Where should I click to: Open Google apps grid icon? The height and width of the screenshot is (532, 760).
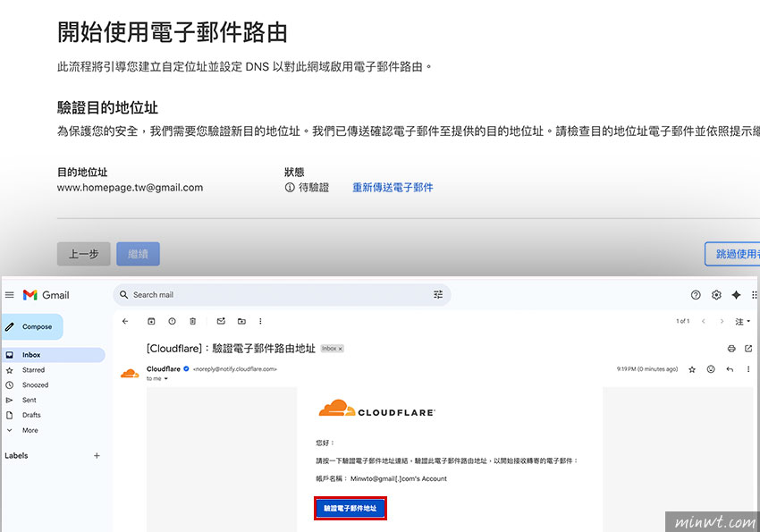click(754, 294)
